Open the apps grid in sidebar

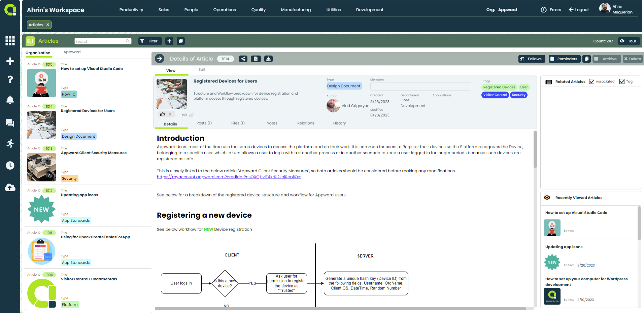[10, 41]
